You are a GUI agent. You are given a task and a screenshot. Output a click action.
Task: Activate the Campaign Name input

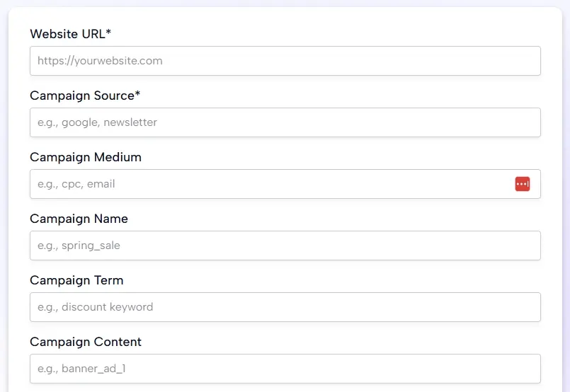pyautogui.click(x=285, y=246)
